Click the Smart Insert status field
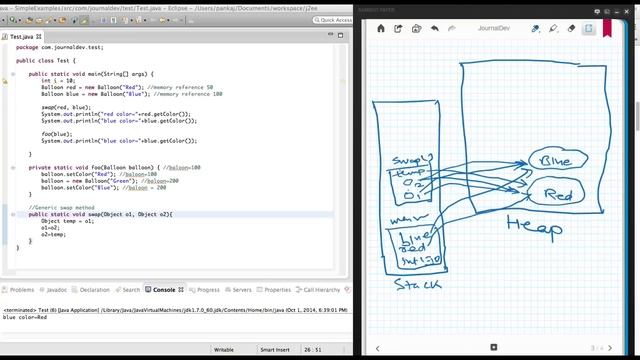640x360 pixels. click(x=275, y=350)
